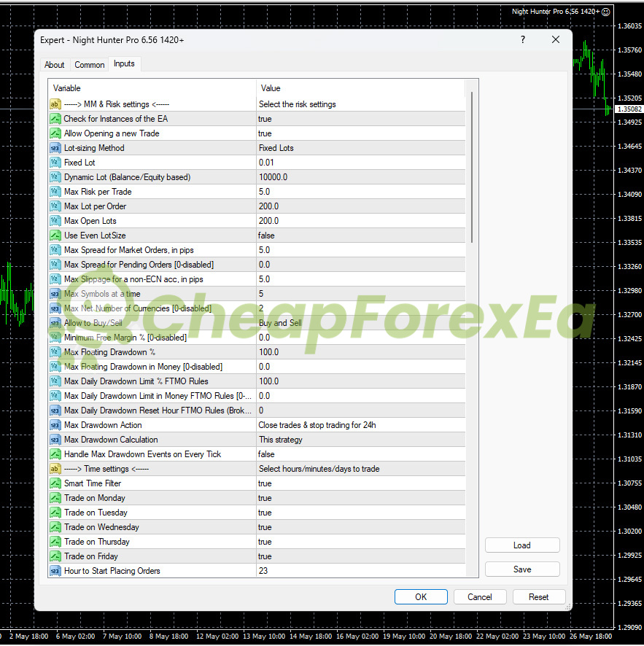This screenshot has height=646, width=644.
Task: Edit the Fixed Lot value 0.01
Action: (360, 163)
